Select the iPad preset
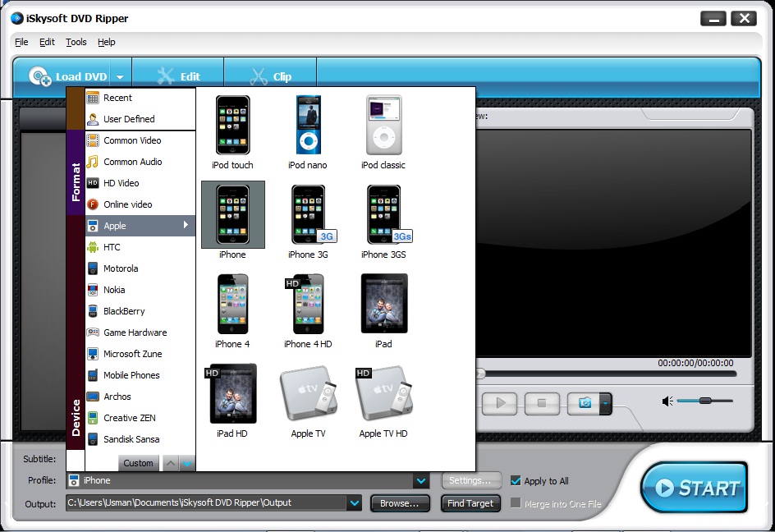The width and height of the screenshot is (775, 532). 384,311
